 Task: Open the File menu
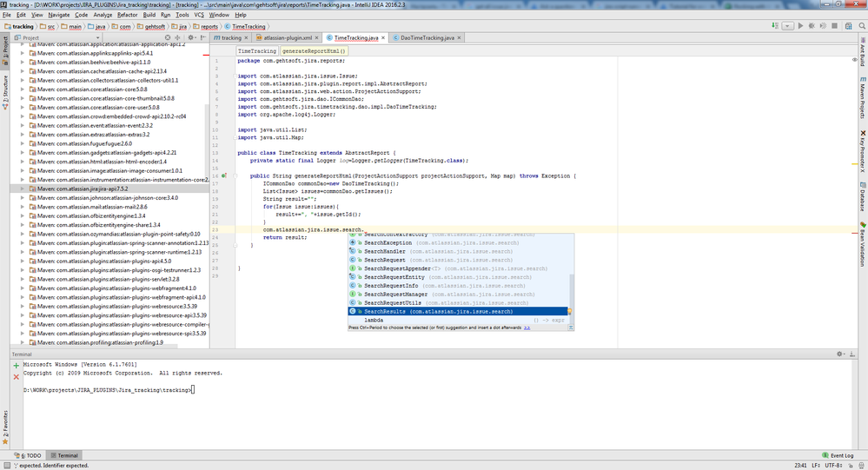pos(7,15)
